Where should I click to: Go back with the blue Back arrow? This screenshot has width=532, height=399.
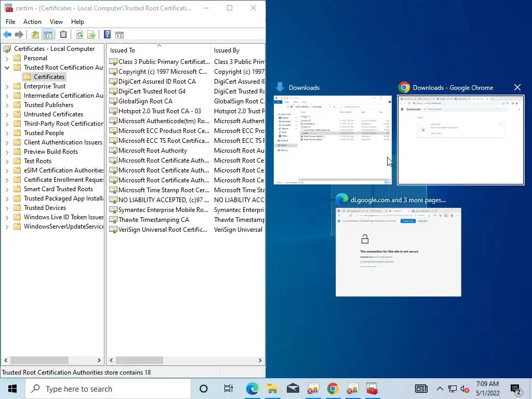(7, 35)
